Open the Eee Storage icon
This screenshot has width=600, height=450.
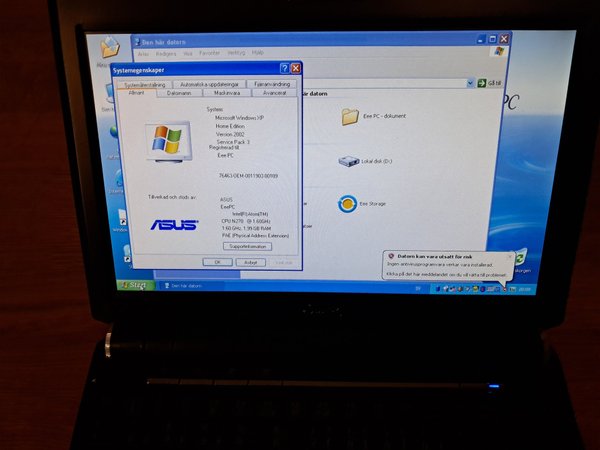pyautogui.click(x=348, y=203)
